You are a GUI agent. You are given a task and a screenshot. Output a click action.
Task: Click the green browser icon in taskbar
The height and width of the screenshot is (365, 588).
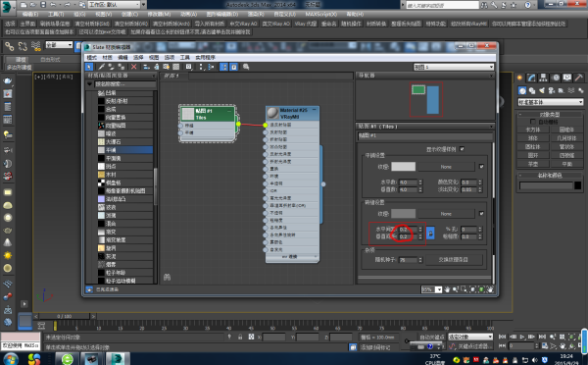click(x=68, y=359)
